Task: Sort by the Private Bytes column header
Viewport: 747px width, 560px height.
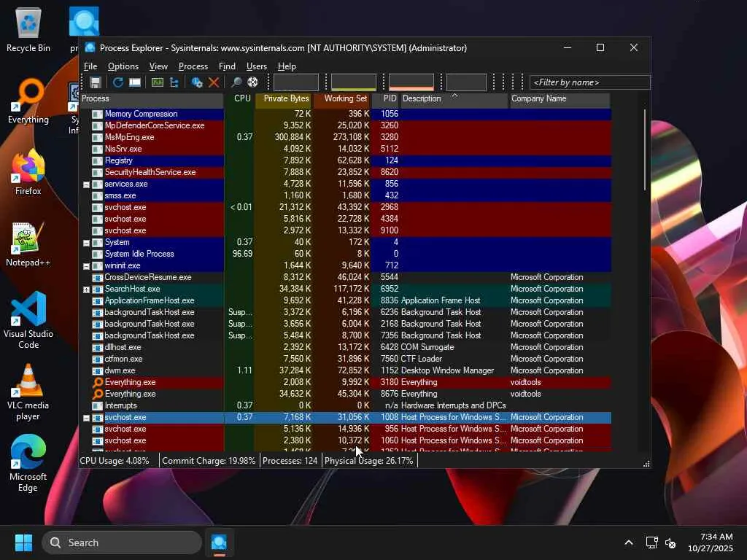Action: 284,99
